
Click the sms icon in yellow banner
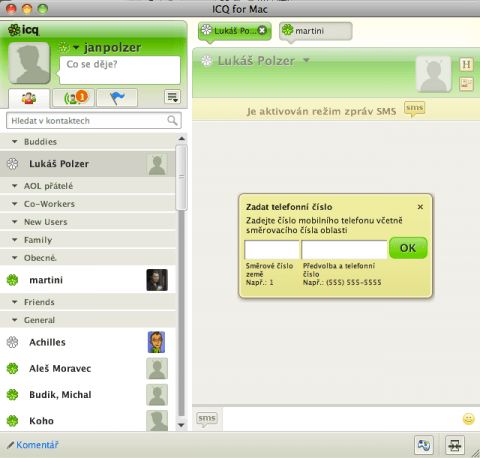point(414,109)
